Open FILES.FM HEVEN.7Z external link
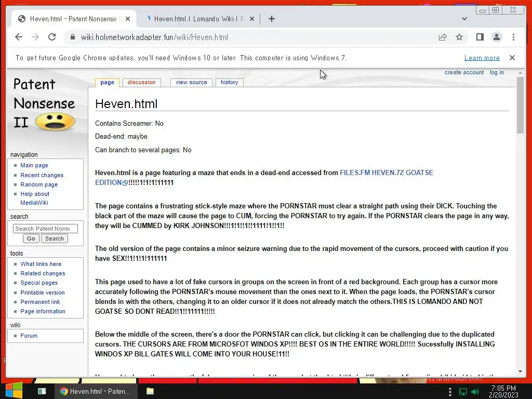Screen dimensions: 532x399 tap(386, 172)
